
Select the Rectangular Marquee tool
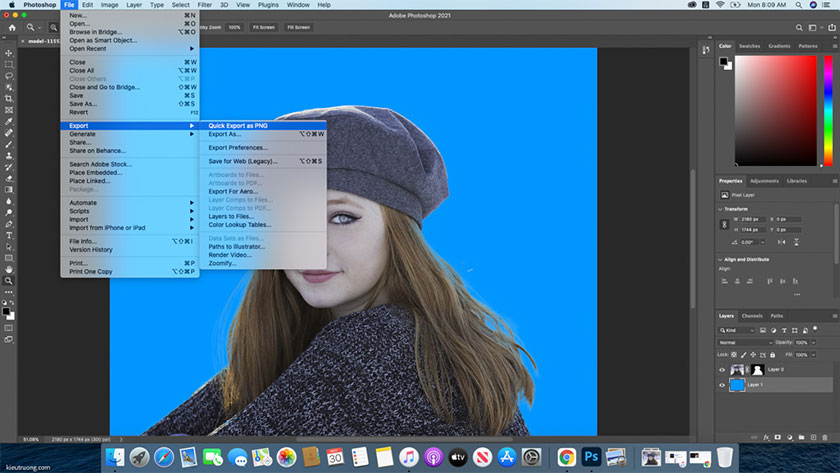point(9,64)
